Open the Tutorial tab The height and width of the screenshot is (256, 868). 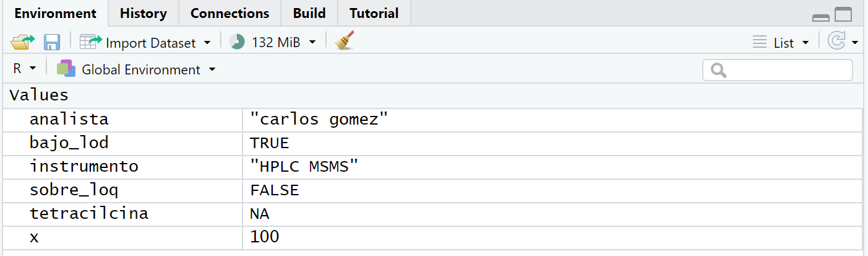point(374,13)
